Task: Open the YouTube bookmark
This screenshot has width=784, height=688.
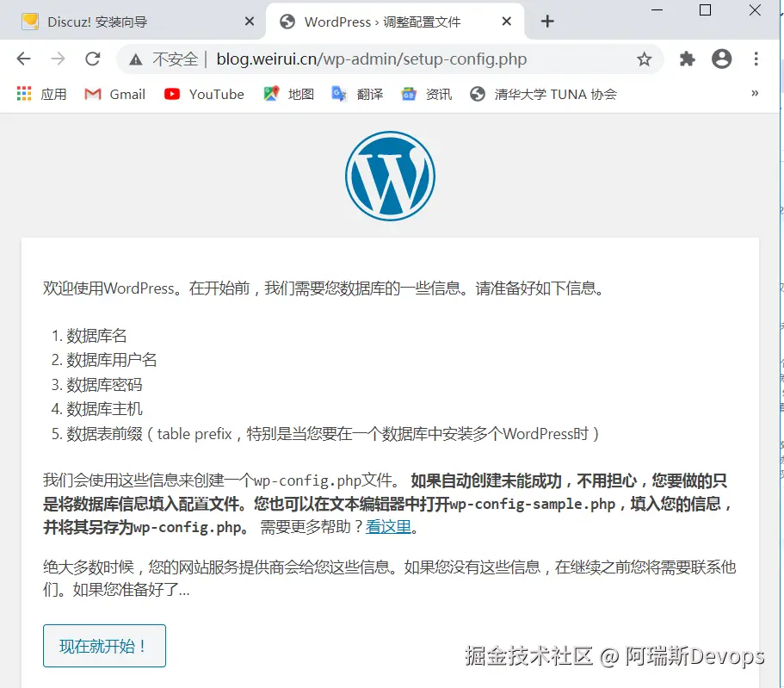Action: click(x=204, y=94)
